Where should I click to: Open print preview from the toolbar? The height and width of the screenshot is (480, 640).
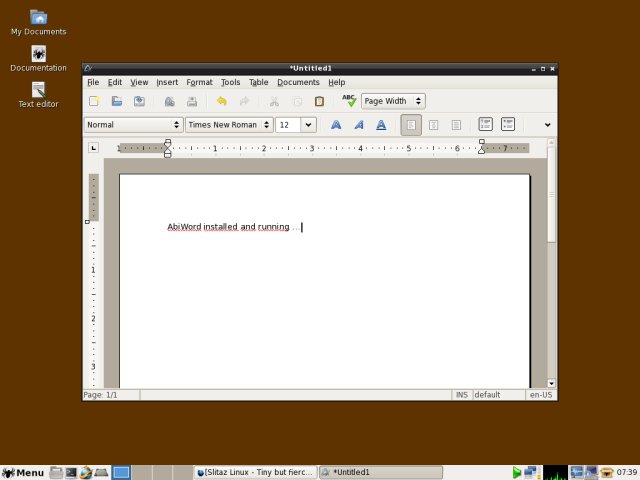[169, 101]
